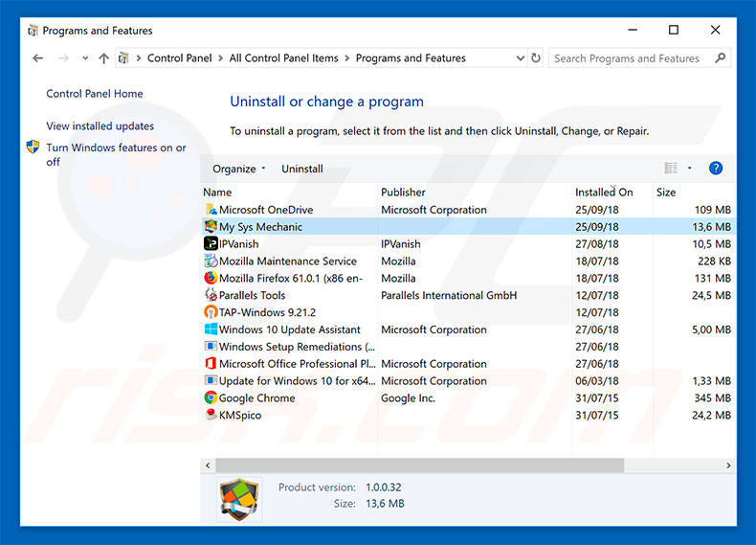Image resolution: width=756 pixels, height=545 pixels.
Task: Select the Mozilla Maintenance Service entry
Action: pyautogui.click(x=468, y=261)
